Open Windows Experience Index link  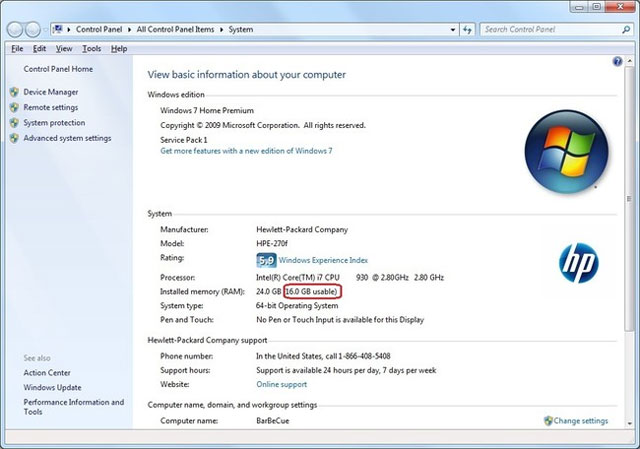[x=323, y=260]
